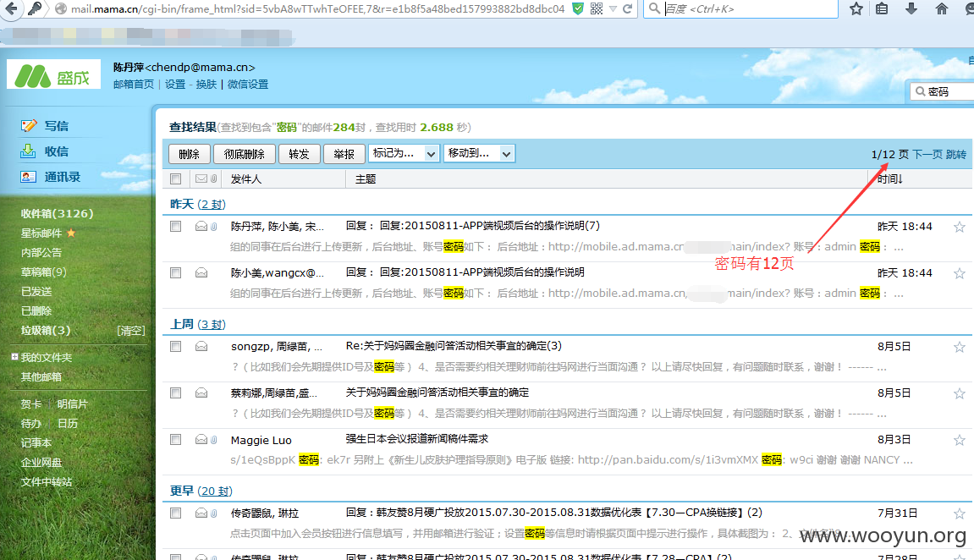Click the green shield icon in address bar

[x=578, y=8]
